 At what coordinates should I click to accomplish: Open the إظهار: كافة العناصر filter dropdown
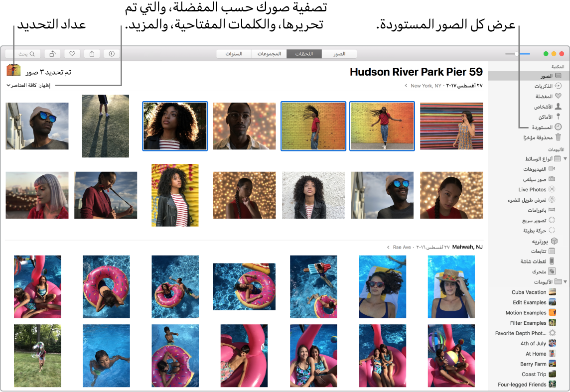[28, 85]
